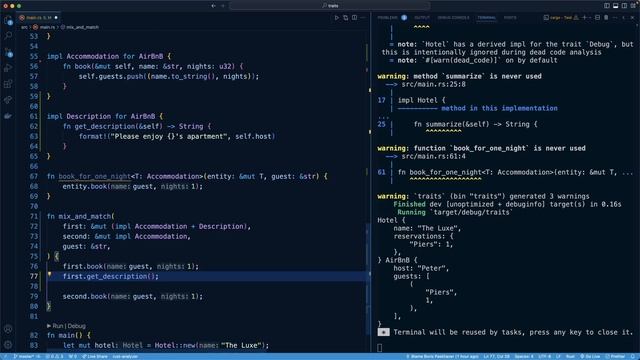
Task: Open the Search view in activity bar
Action: pos(8,36)
